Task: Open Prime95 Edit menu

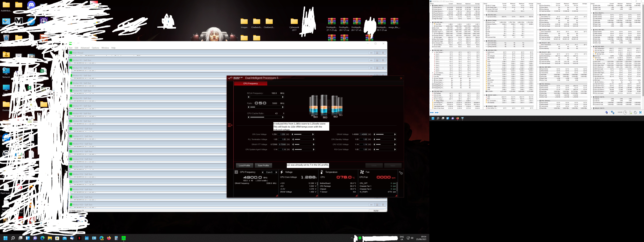Action: (76, 48)
